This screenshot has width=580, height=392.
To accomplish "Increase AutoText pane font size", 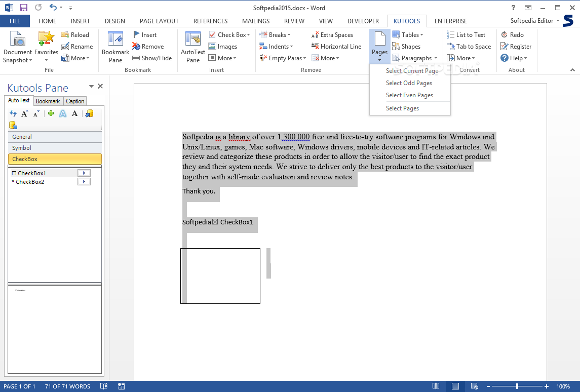I will pos(25,113).
